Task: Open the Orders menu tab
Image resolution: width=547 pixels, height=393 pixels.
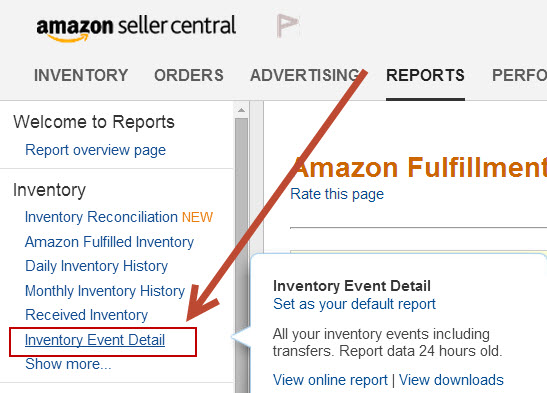Action: pyautogui.click(x=189, y=75)
